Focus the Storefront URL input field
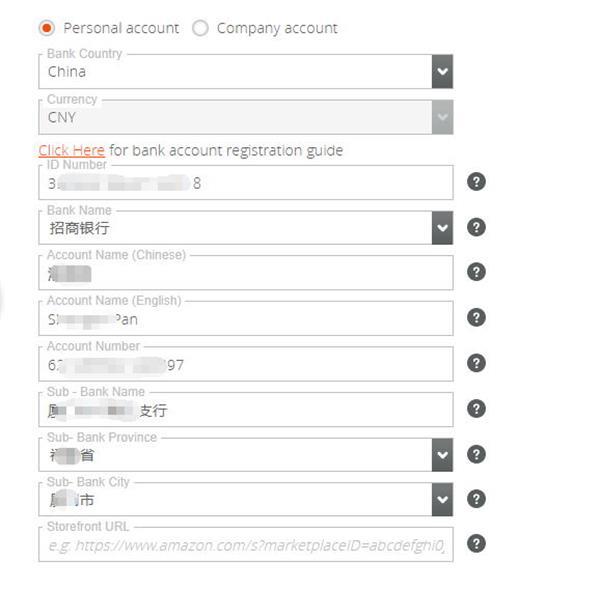 tap(246, 544)
